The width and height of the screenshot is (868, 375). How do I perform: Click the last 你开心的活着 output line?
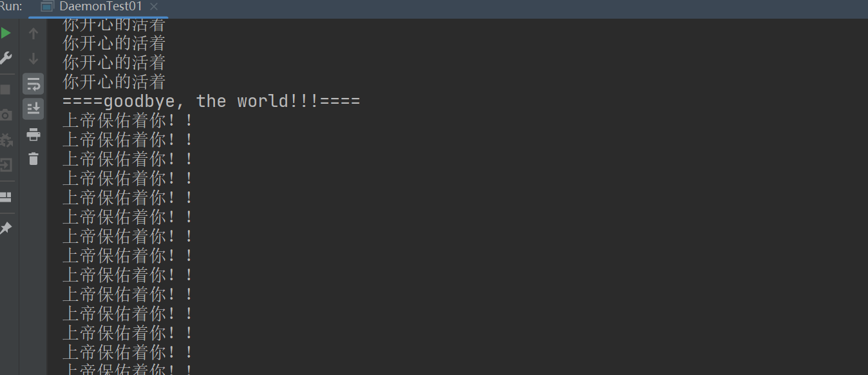pos(114,82)
